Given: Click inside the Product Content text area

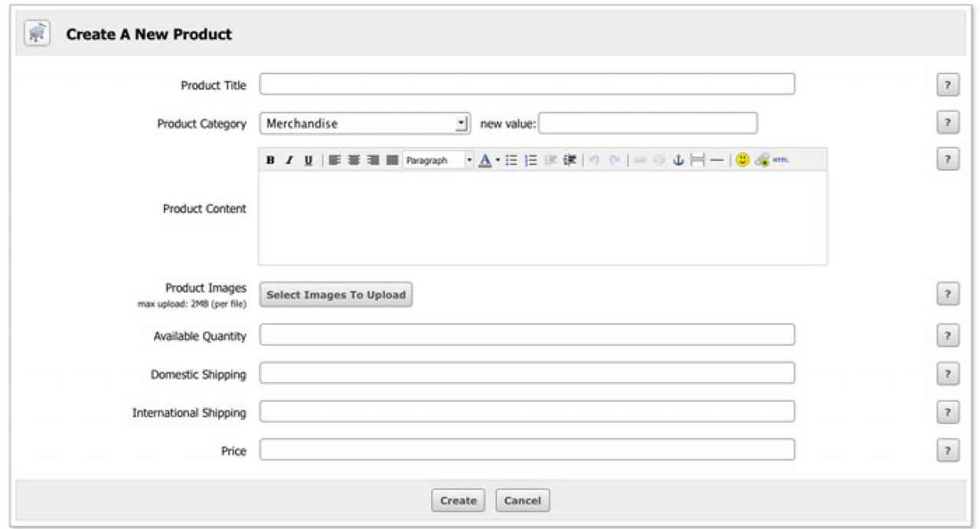Looking at the screenshot, I should click(x=543, y=217).
